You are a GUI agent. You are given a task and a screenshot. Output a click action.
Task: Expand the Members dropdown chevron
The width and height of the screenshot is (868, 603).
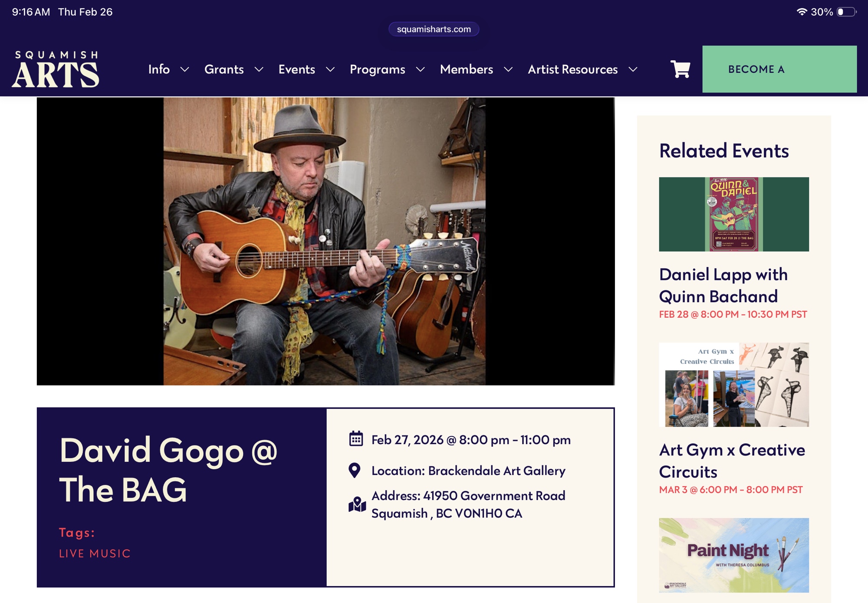click(x=509, y=69)
